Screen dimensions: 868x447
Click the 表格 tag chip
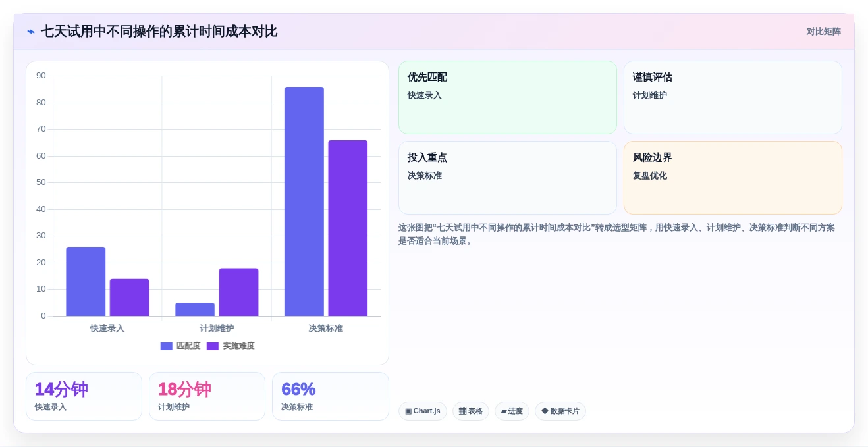tap(471, 411)
